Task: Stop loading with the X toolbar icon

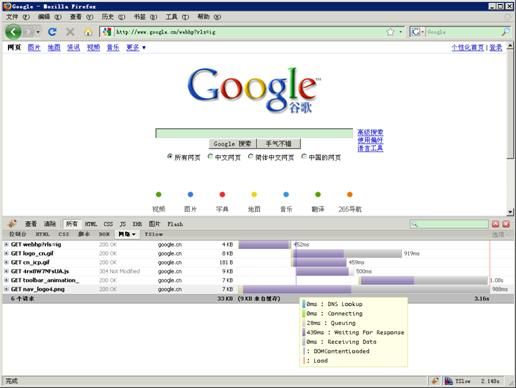Action: coord(70,32)
